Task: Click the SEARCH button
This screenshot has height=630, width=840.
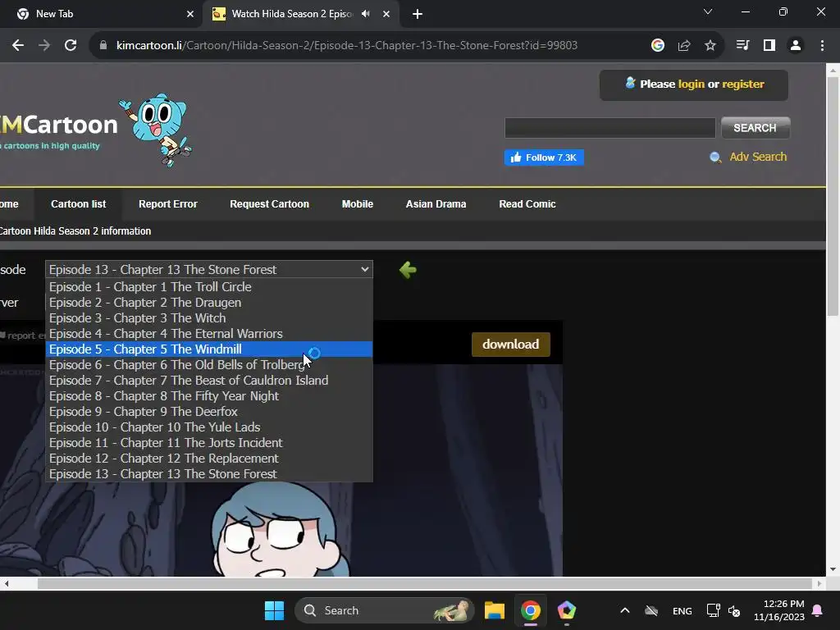Action: point(755,128)
